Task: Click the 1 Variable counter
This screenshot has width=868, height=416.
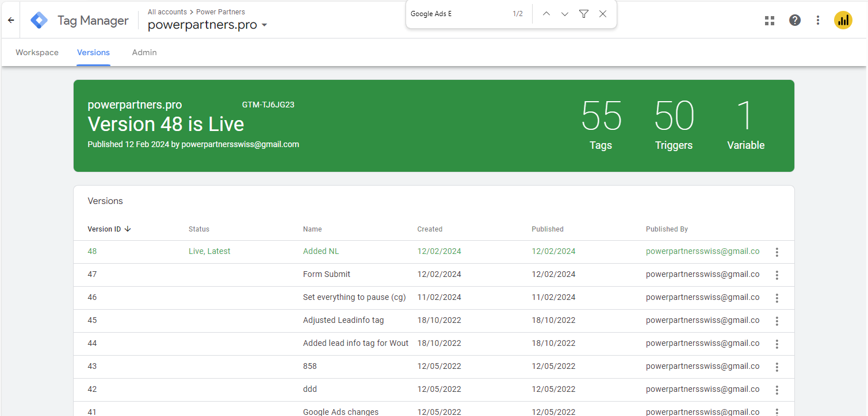Action: (x=745, y=124)
